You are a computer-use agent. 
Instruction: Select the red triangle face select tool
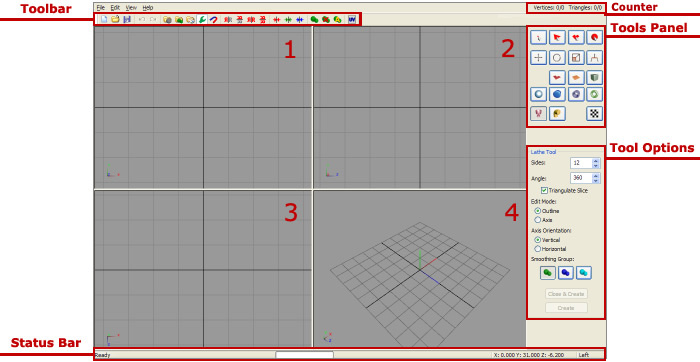click(557, 37)
